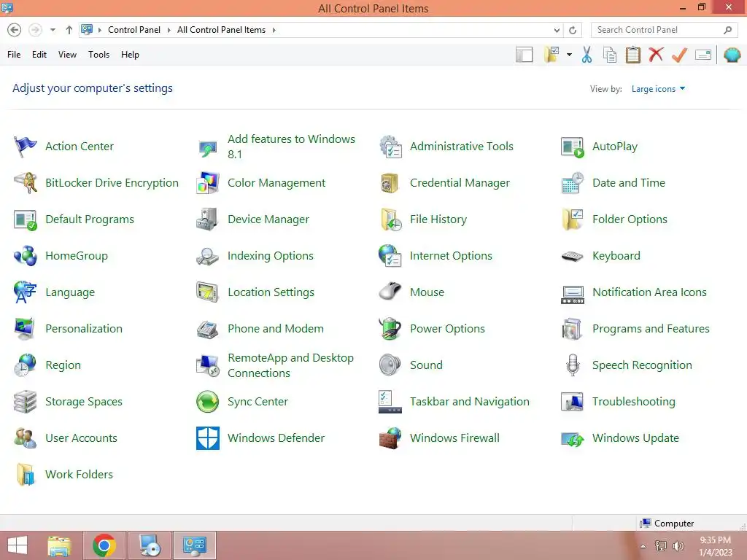The image size is (747, 560).
Task: Click the Personalization monitor icon
Action: (26, 329)
